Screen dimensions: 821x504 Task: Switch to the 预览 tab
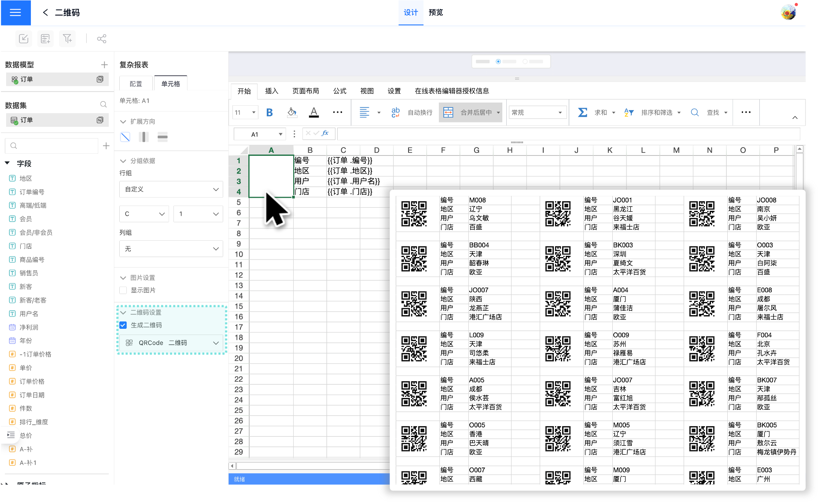[x=436, y=12]
